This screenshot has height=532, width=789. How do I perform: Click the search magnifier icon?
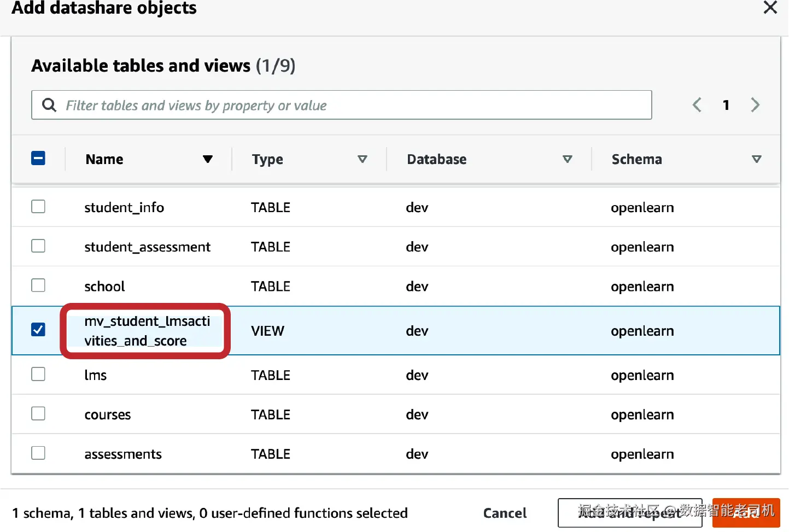pyautogui.click(x=49, y=105)
